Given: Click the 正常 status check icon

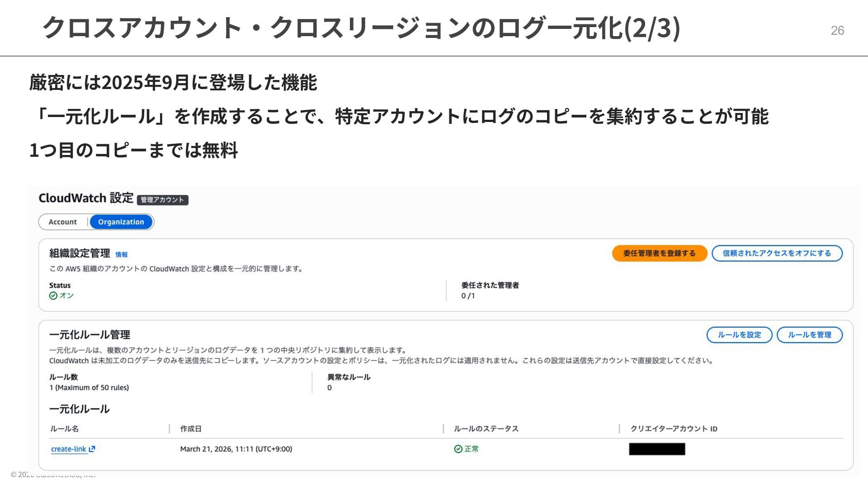Looking at the screenshot, I should click(x=458, y=449).
